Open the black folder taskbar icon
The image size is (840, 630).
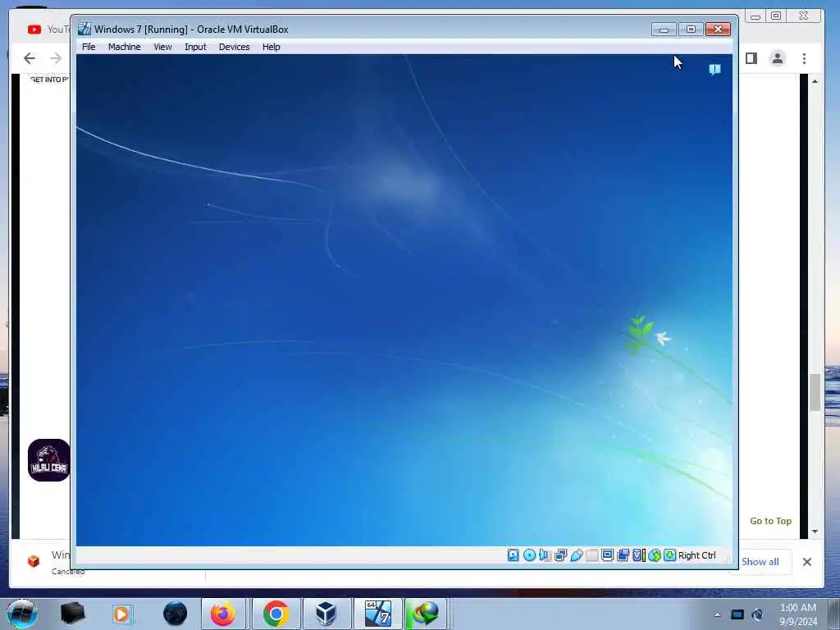tap(73, 614)
